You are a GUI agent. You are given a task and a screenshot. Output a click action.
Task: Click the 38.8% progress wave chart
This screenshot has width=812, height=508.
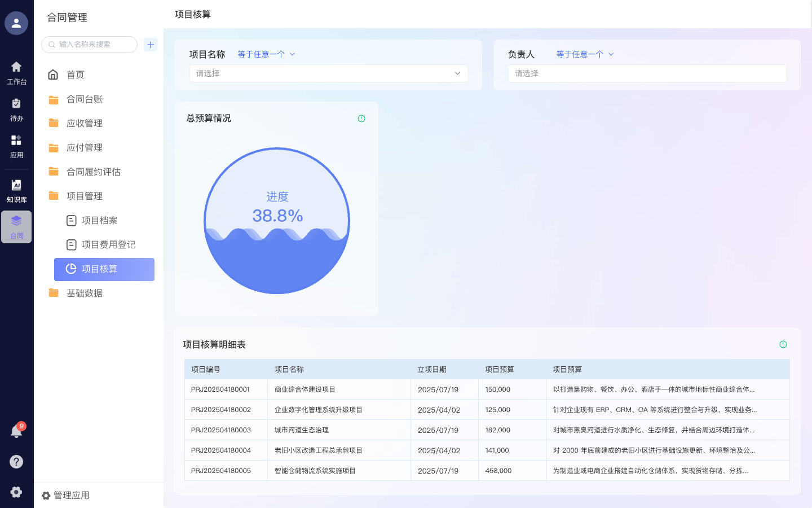pyautogui.click(x=277, y=221)
